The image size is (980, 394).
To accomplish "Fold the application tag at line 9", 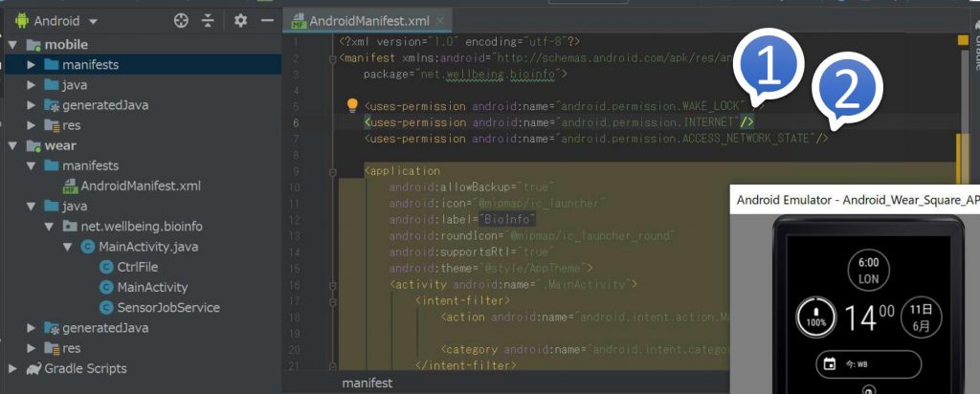I will [332, 171].
